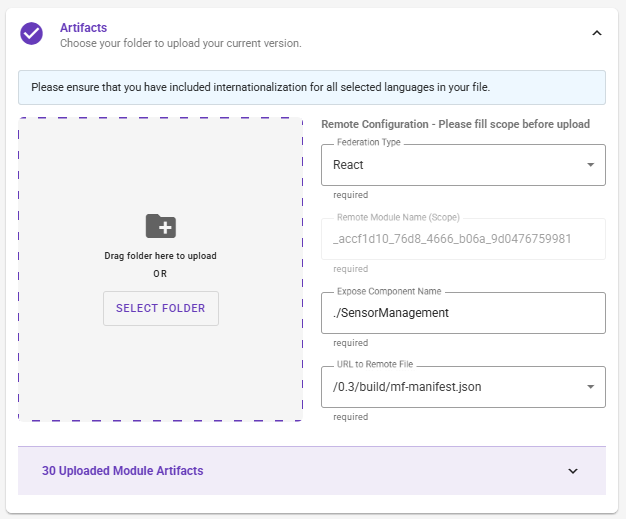Click the /0.3/build/mf-manifest.json value
The width and height of the screenshot is (626, 519).
coord(407,387)
